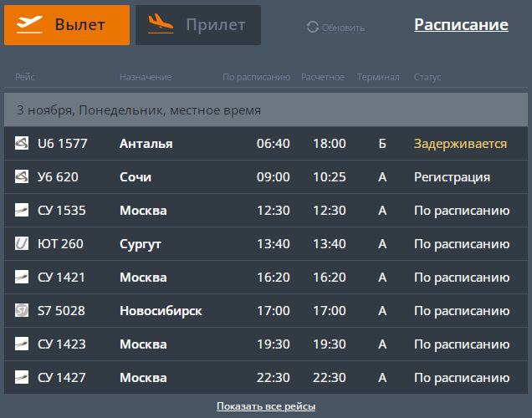
Task: Open the Расписание schedule link
Action: 461,25
